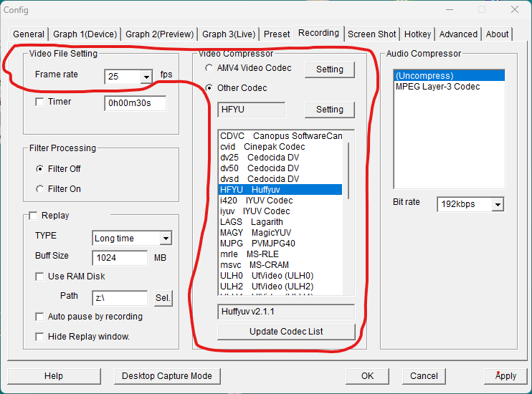Open AMV4 Video Codec Setting
532x394 pixels.
[329, 69]
